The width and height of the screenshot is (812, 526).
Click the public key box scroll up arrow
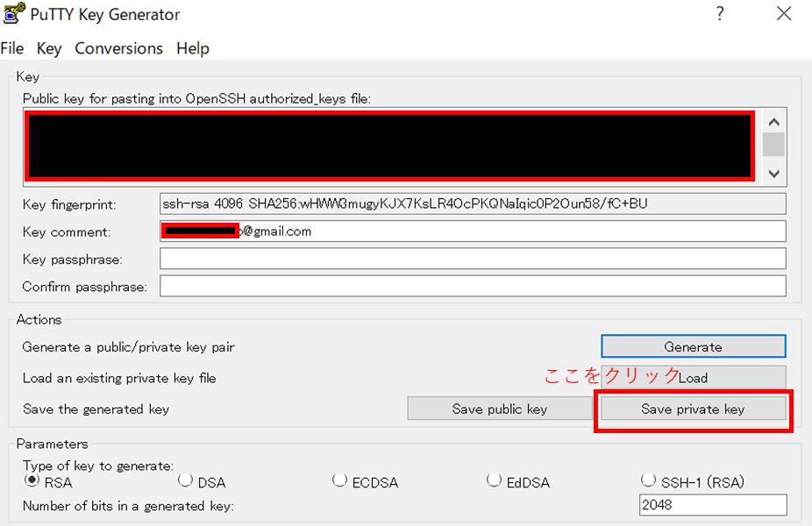774,122
